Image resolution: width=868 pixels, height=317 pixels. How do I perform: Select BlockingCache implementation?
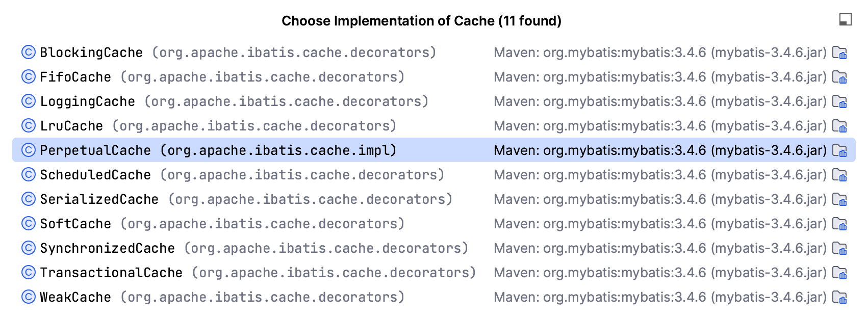91,53
